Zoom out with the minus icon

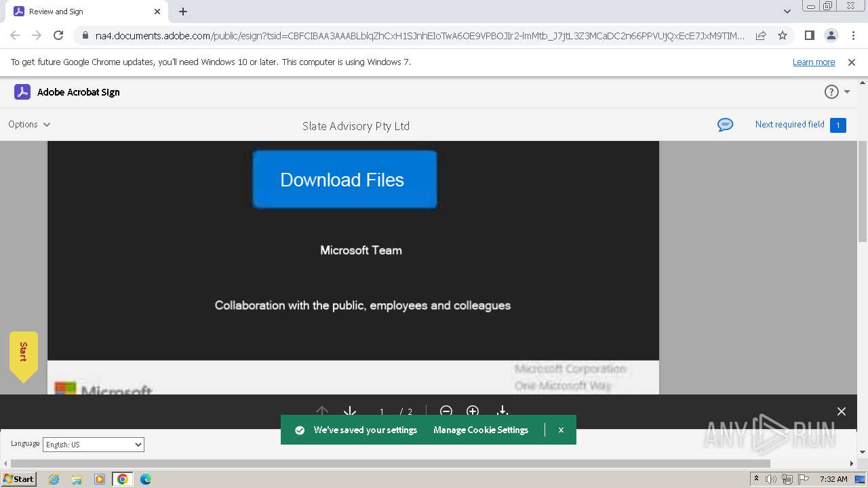(446, 411)
